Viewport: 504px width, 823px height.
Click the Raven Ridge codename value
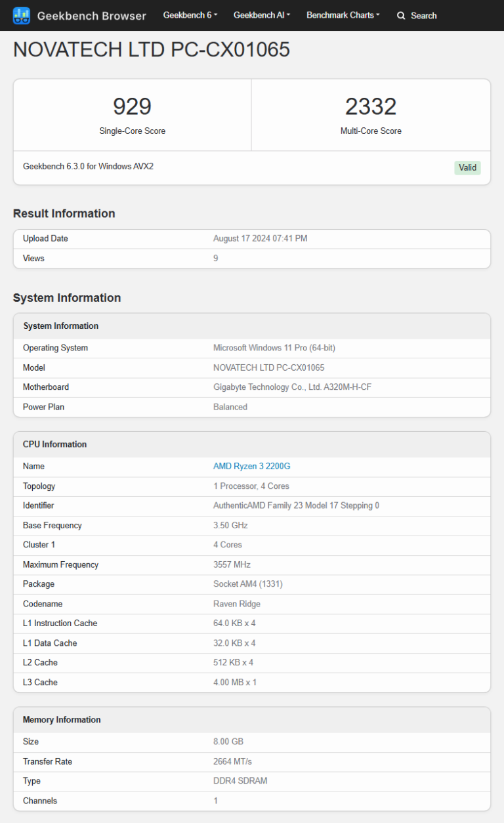(236, 604)
